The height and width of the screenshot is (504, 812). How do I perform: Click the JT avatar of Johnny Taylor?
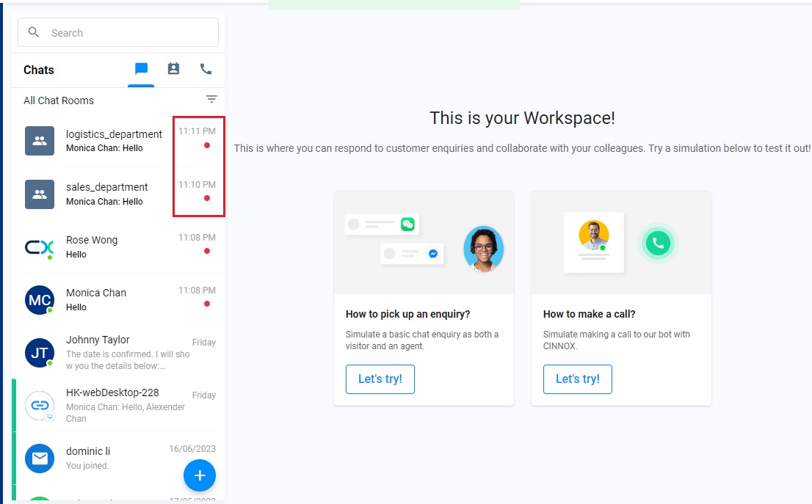click(x=40, y=353)
